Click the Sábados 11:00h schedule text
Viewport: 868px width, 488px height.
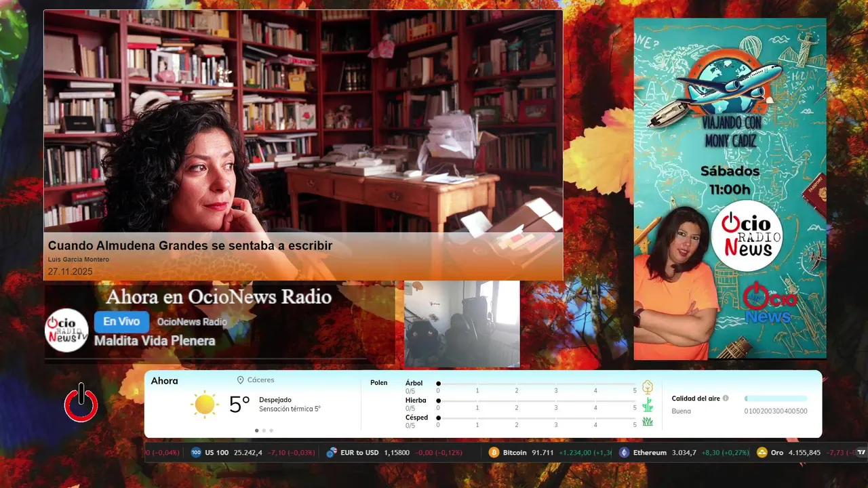point(730,180)
